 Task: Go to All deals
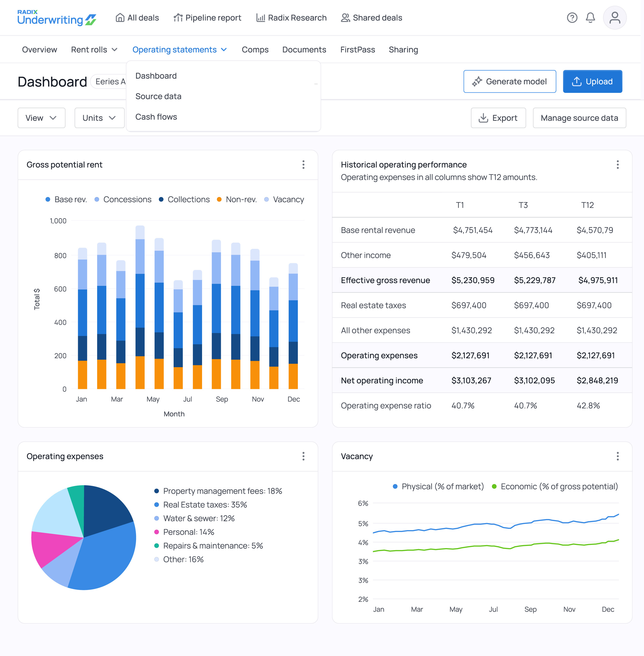point(137,18)
